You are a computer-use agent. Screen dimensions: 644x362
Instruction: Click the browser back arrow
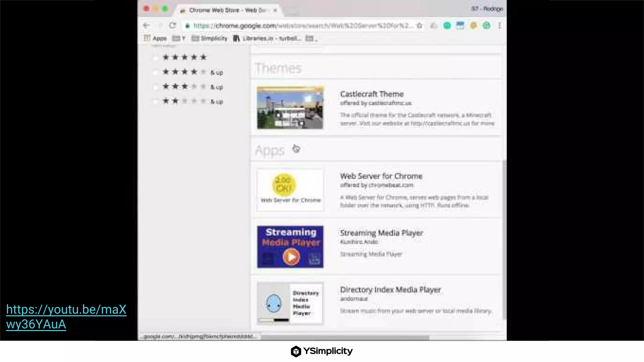[146, 25]
